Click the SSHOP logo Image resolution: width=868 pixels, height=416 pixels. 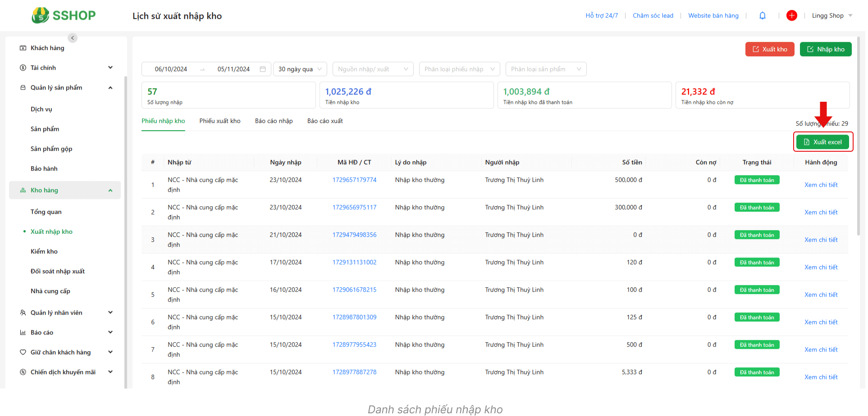64,15
